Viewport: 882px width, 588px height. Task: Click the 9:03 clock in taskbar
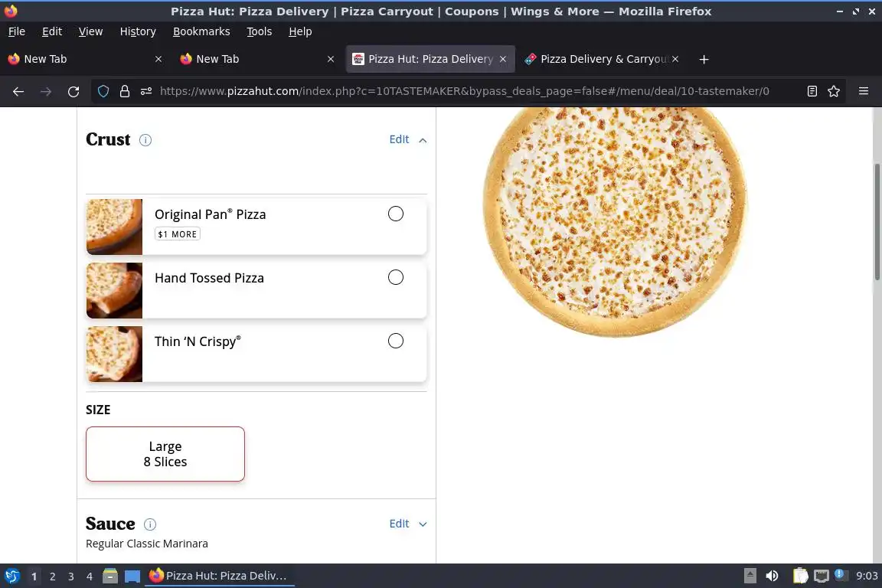pyautogui.click(x=866, y=576)
